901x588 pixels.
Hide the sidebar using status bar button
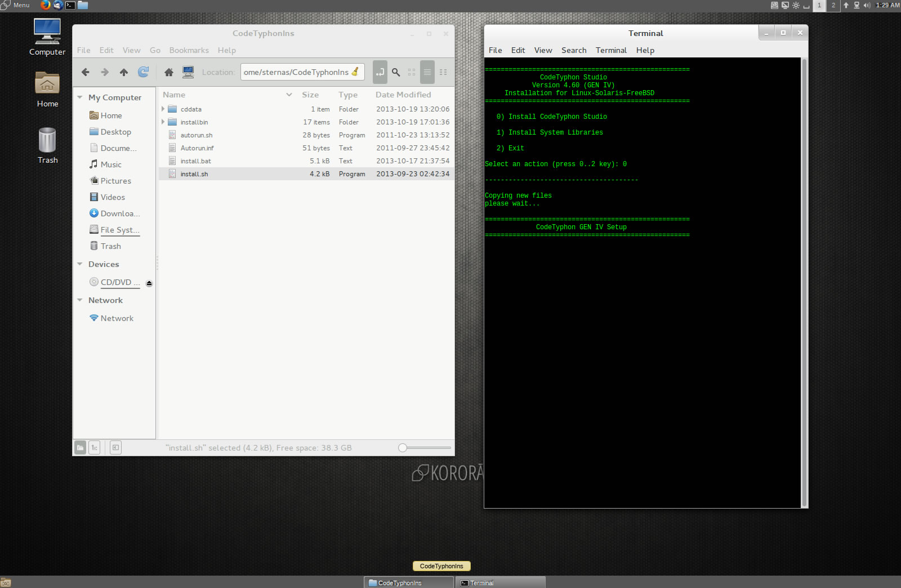(x=115, y=448)
